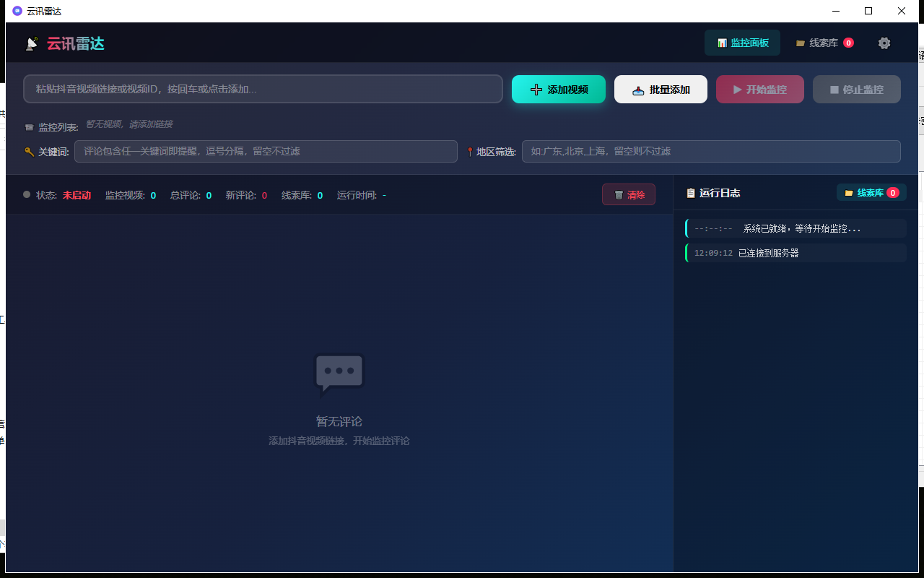Focus the Douyin video link input field
Screen dimensions: 924x578
click(x=263, y=89)
